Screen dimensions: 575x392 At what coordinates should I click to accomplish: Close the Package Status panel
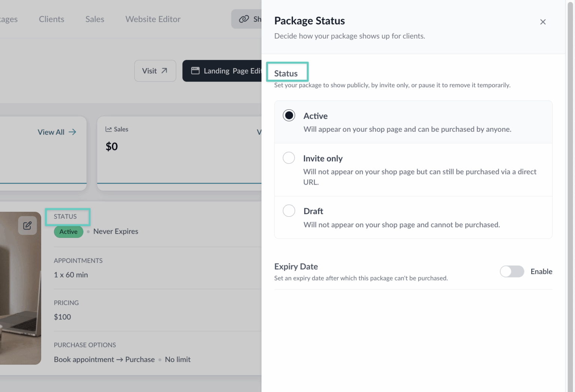543,22
